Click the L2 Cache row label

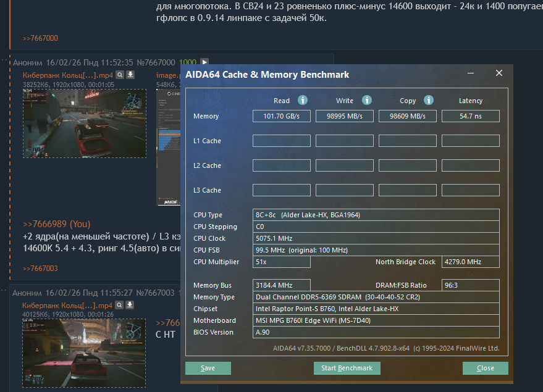[x=207, y=165]
